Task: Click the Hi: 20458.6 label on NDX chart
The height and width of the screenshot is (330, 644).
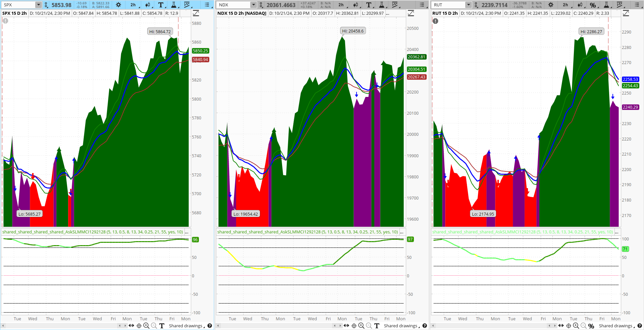Action: pyautogui.click(x=353, y=31)
